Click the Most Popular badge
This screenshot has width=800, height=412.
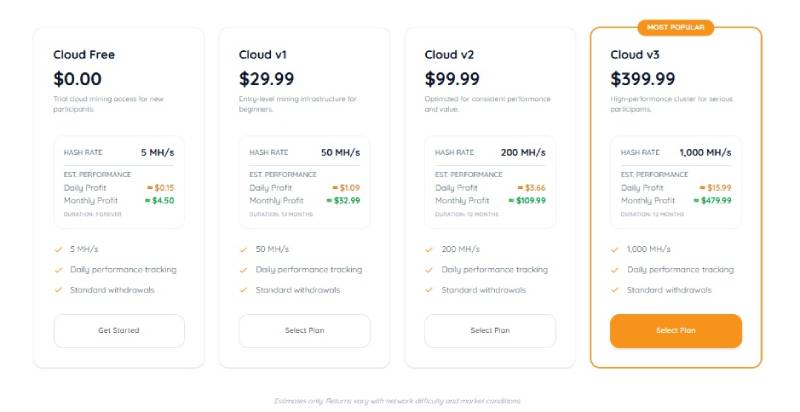676,28
